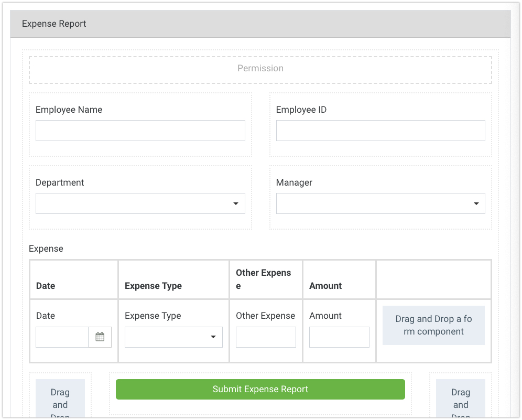
Task: Click the Date text input in table
Action: coord(62,337)
